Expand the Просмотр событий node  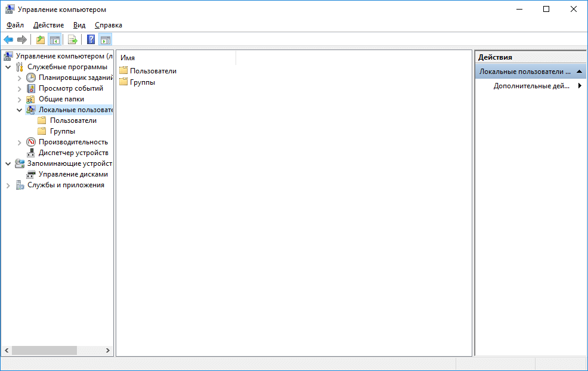point(20,89)
